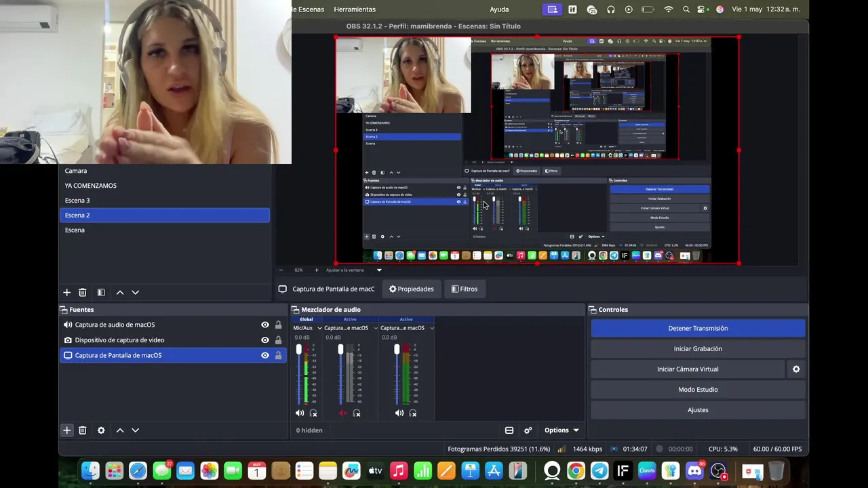This screenshot has height=488, width=868.
Task: Delete the selected scene with the scenes trash icon
Action: [x=83, y=292]
